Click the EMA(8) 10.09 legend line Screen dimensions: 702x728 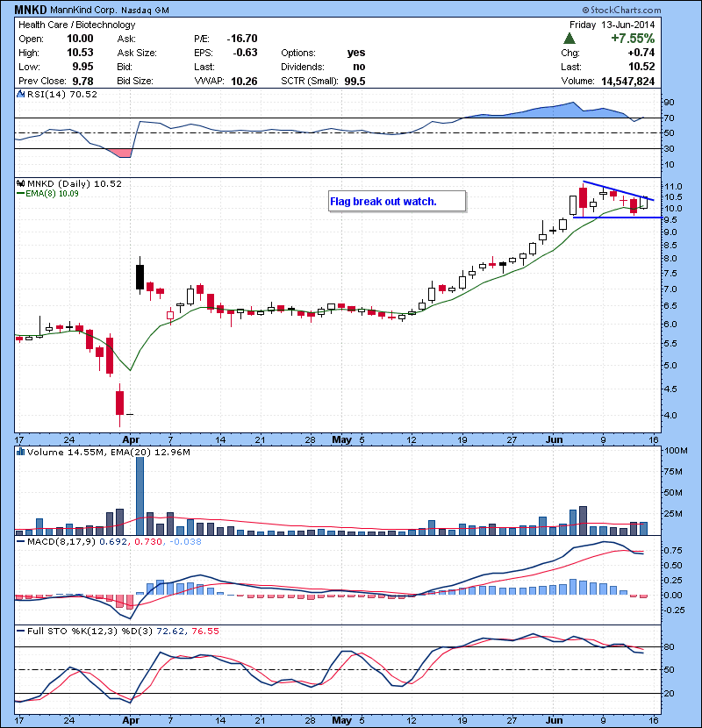[48, 194]
